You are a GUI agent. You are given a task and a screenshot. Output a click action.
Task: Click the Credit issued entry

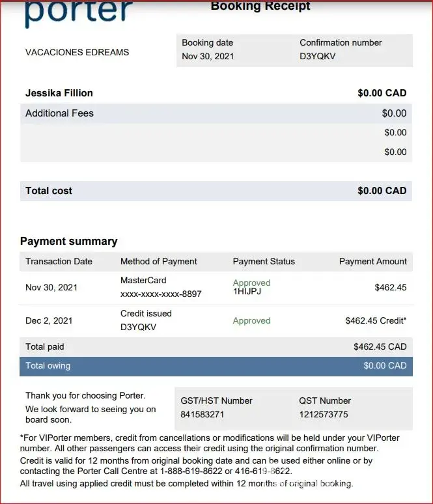coord(146,314)
